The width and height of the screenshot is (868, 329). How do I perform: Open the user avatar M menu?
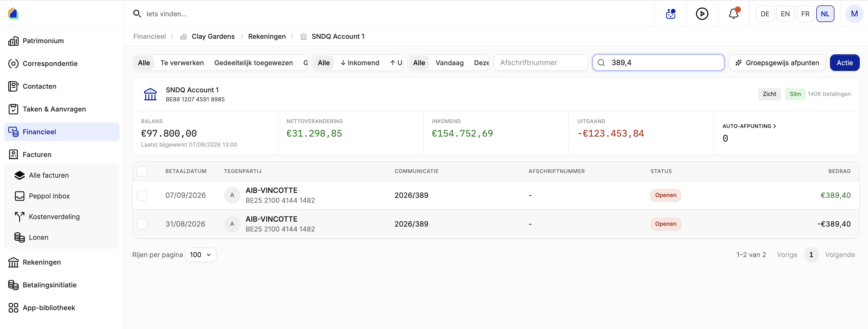pyautogui.click(x=854, y=14)
